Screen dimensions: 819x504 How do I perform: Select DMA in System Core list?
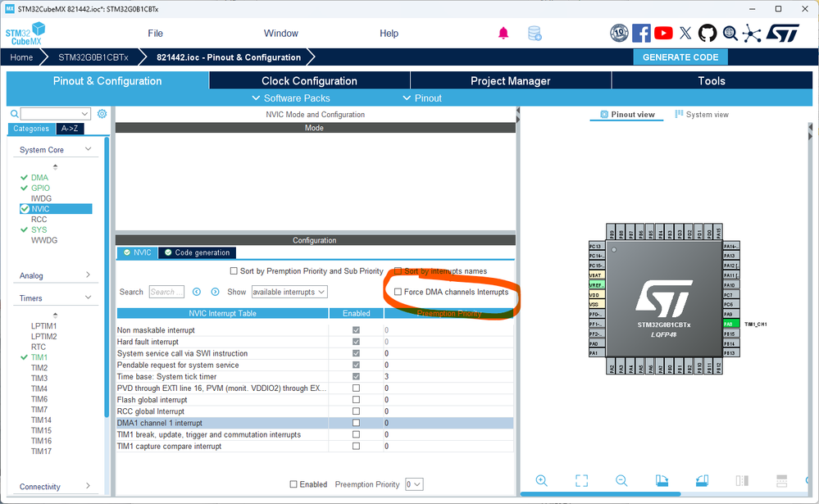click(39, 178)
